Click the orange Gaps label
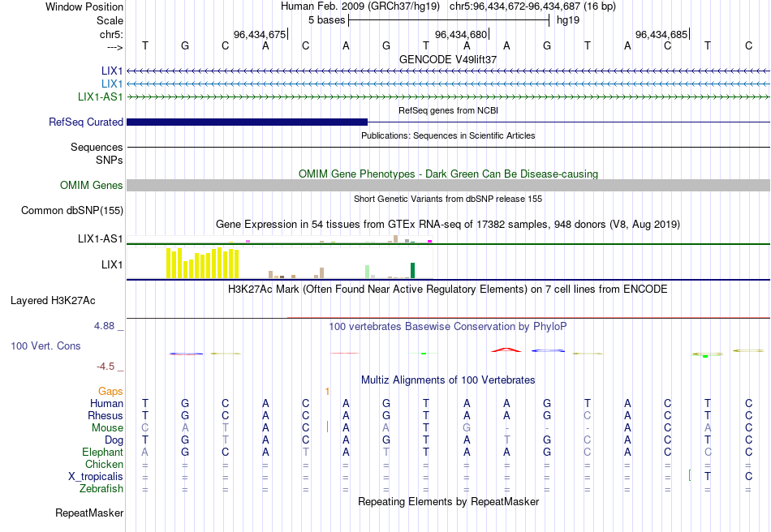771x532 pixels. 110,391
